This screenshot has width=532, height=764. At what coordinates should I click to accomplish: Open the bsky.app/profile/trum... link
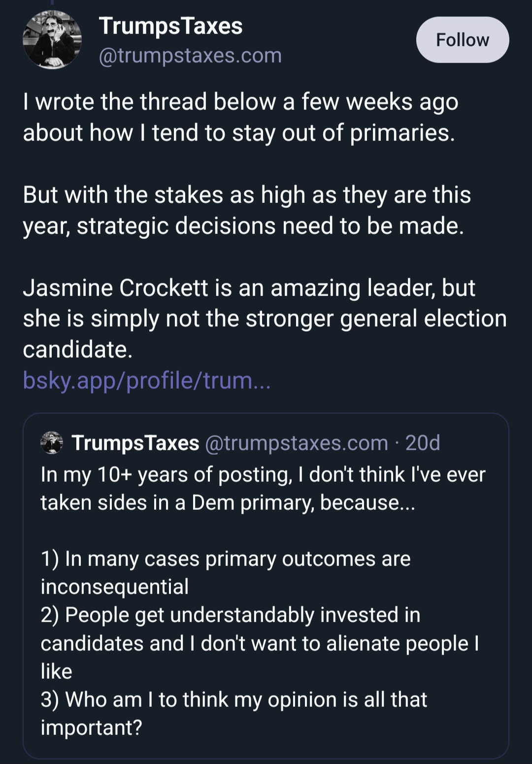point(147,380)
